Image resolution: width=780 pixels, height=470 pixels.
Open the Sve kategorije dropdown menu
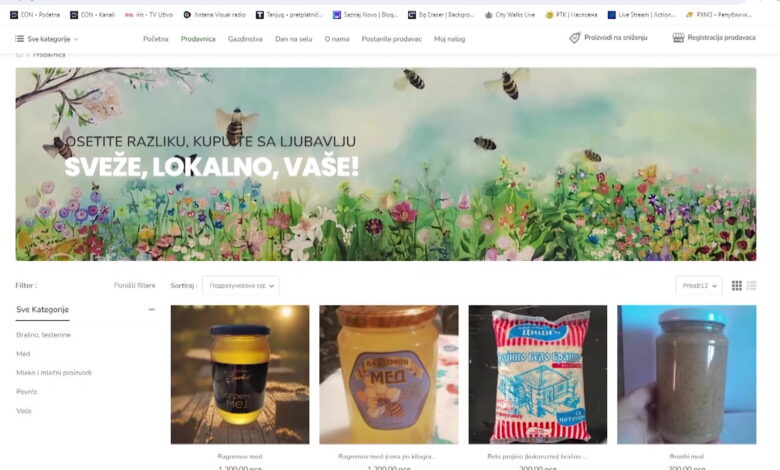click(x=47, y=39)
